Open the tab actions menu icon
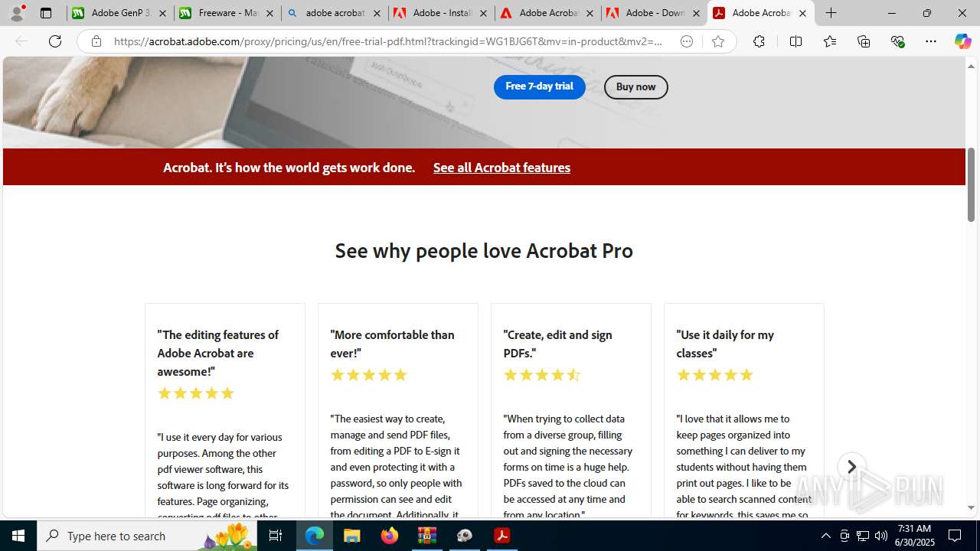Screen dimensions: 980x551 (46, 13)
